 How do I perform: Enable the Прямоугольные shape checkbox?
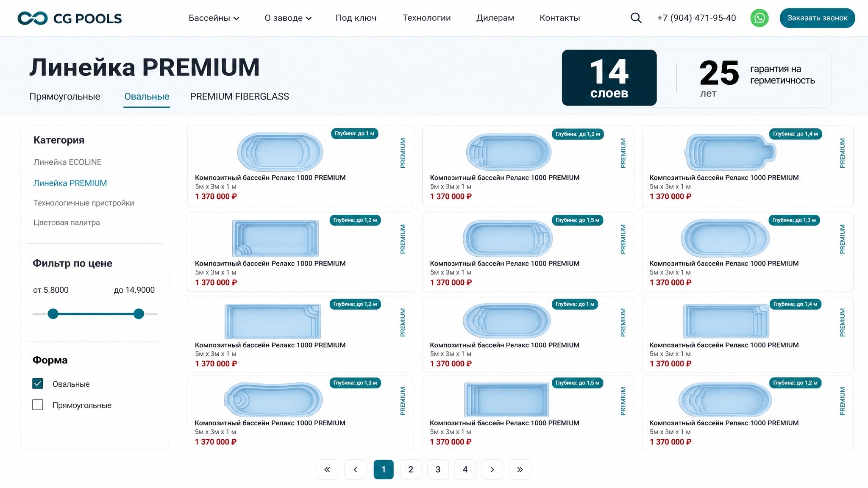pos(38,405)
